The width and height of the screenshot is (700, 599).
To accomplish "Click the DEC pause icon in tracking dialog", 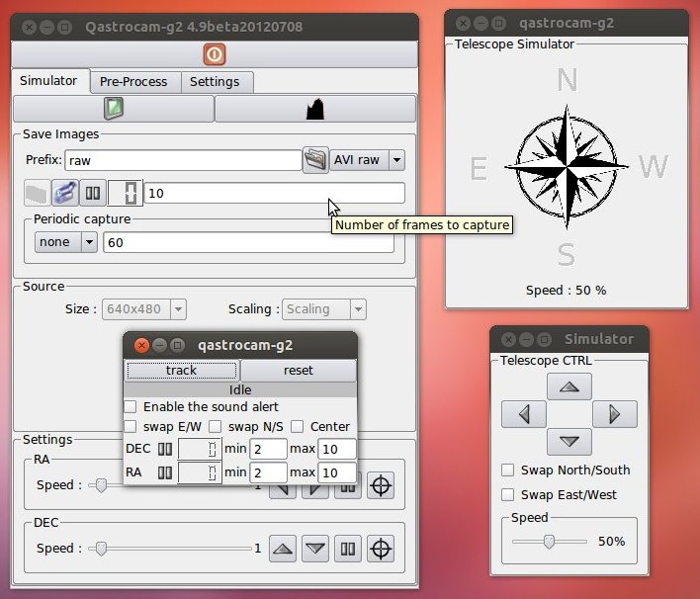I will pyautogui.click(x=165, y=449).
